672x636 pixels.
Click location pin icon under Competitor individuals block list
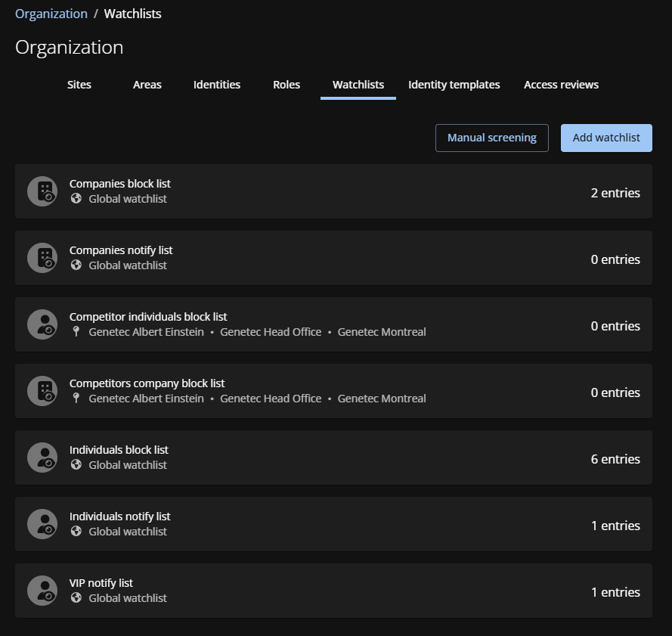76,332
